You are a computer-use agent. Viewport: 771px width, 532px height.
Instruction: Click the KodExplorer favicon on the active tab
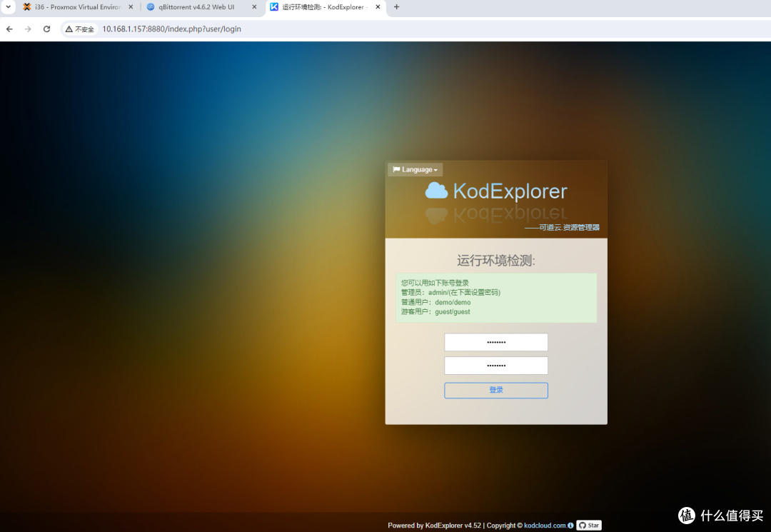274,7
